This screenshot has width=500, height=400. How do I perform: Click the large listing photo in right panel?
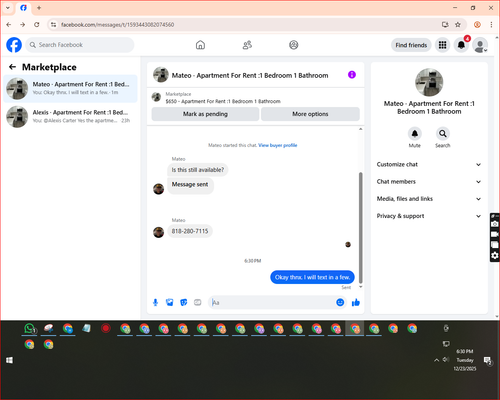pos(429,82)
